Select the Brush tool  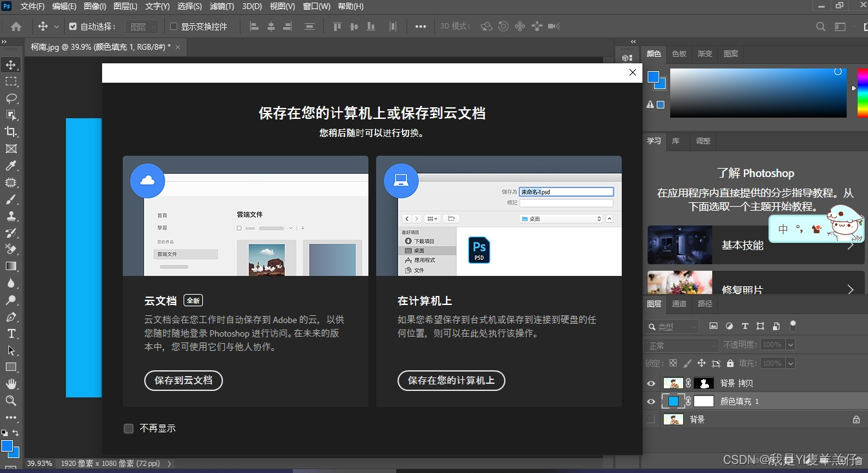click(11, 200)
